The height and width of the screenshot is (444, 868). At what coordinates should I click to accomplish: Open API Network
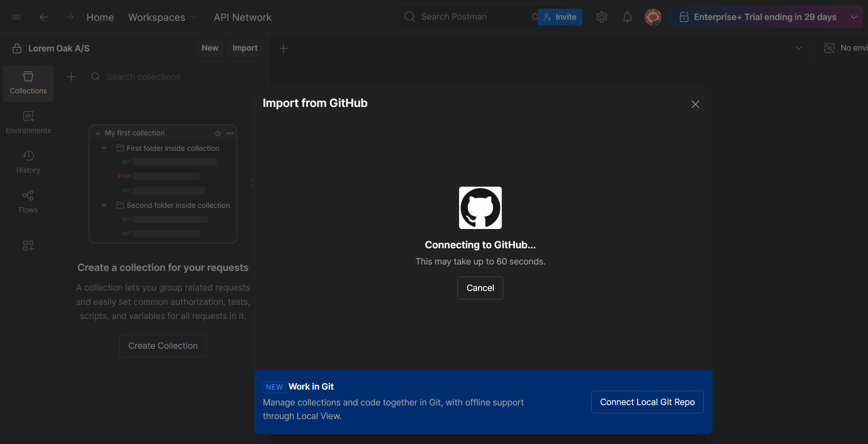pyautogui.click(x=242, y=17)
